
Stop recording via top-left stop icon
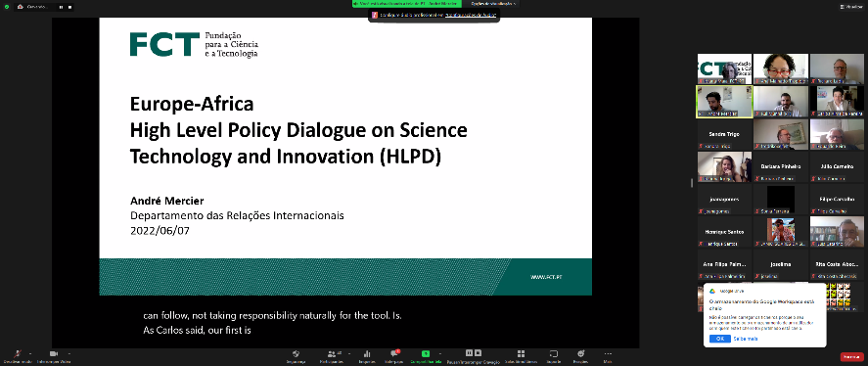tap(70, 7)
